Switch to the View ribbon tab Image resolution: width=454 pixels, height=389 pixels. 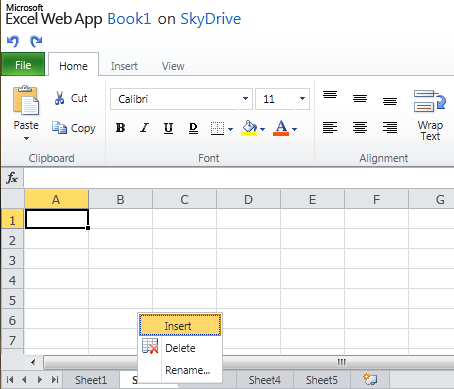(173, 66)
